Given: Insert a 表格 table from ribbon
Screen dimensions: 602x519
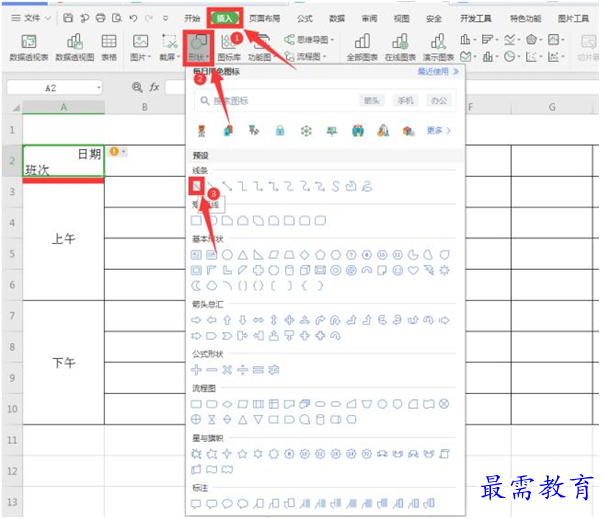Looking at the screenshot, I should [x=109, y=48].
